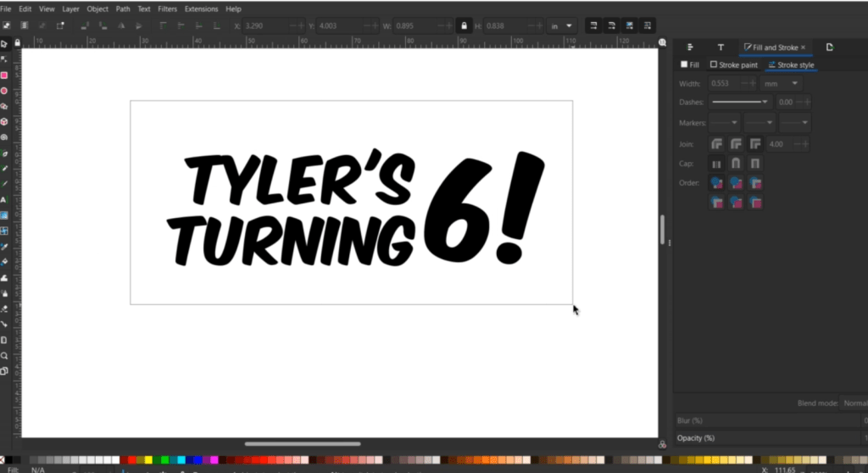Select the Rectangle tool in the toolbox
This screenshot has height=473, width=868.
pos(4,75)
